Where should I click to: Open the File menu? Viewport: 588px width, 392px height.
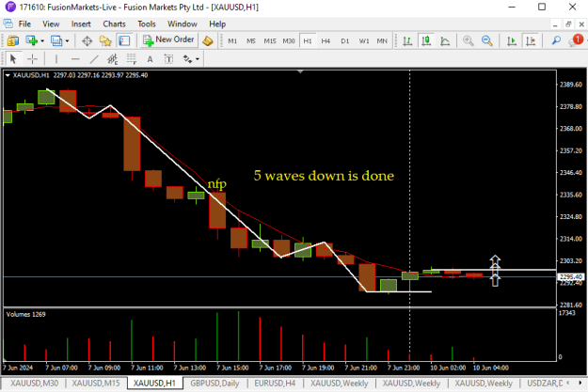[24, 24]
